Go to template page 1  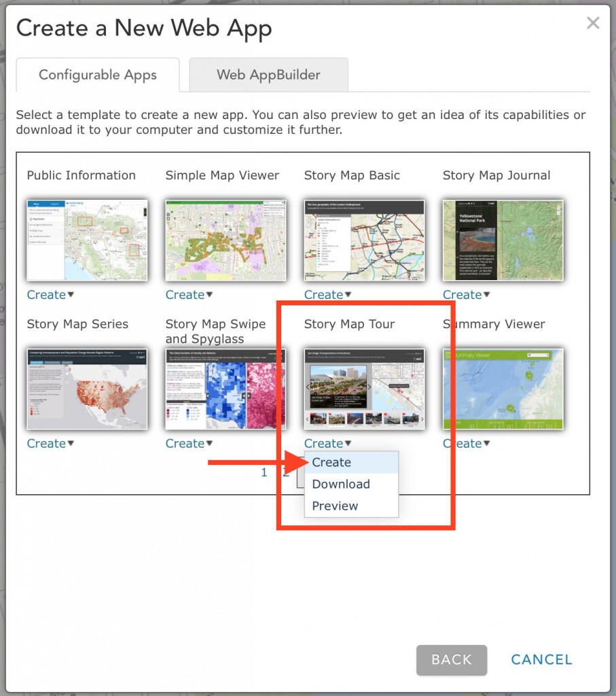pyautogui.click(x=264, y=472)
